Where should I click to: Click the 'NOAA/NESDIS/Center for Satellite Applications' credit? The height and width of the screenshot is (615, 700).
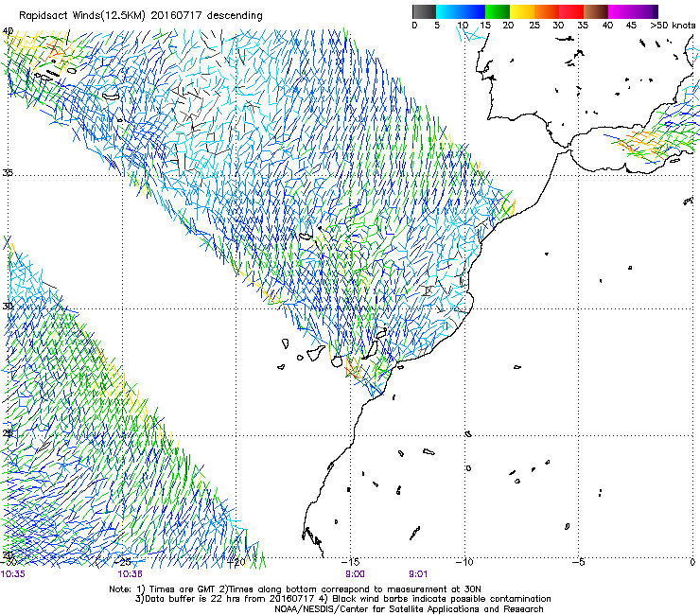pos(378,609)
